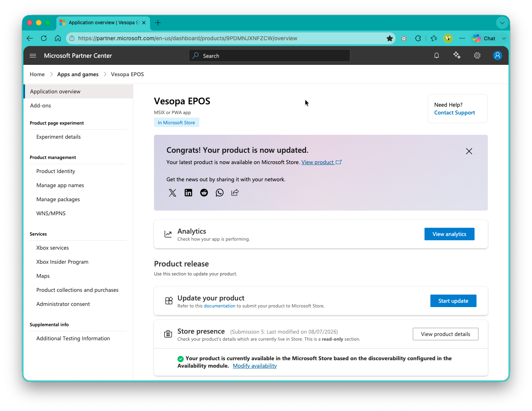Click Contact Support link
This screenshot has height=411, width=532.
point(455,113)
